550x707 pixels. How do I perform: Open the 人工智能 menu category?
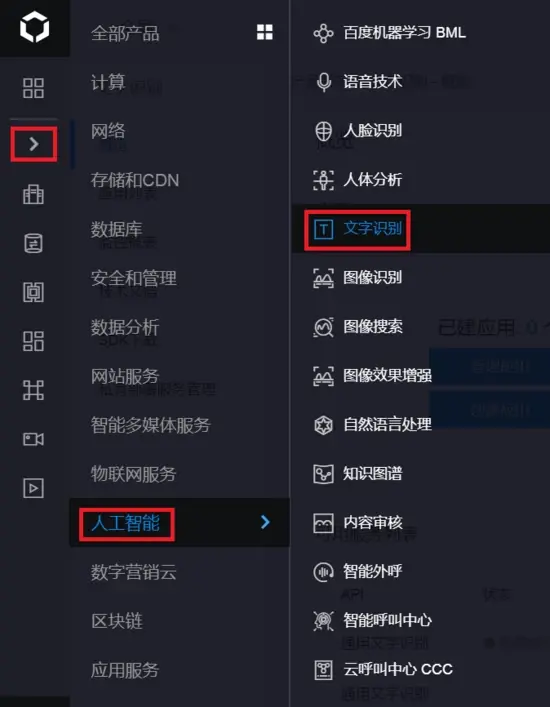coord(125,523)
